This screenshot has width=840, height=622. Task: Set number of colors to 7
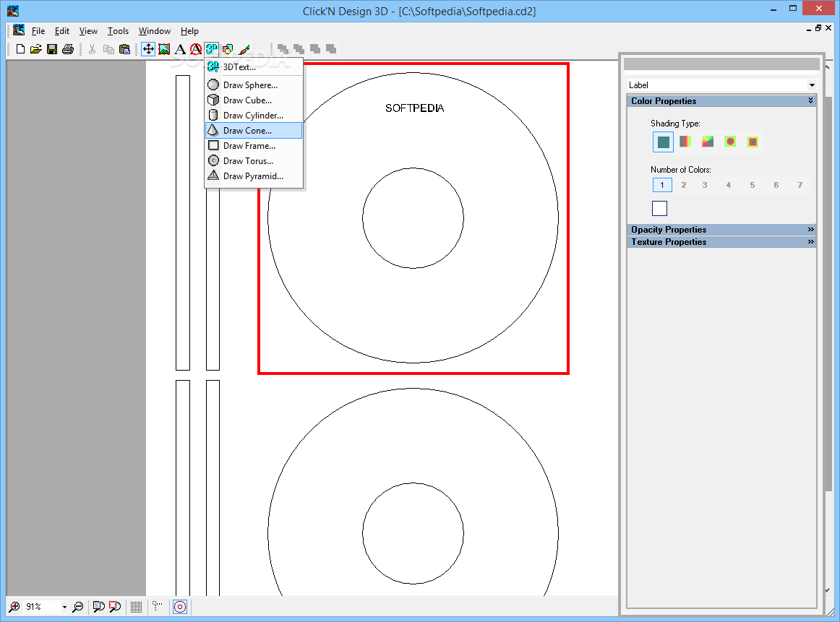(800, 185)
